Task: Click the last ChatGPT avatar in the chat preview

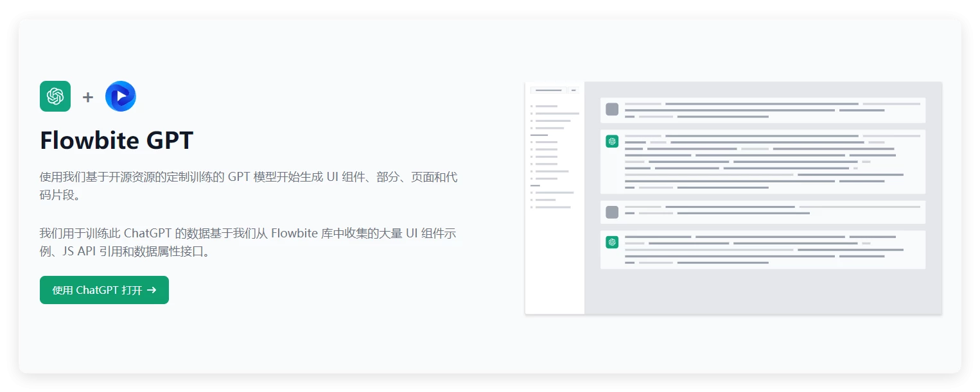Action: [x=612, y=242]
